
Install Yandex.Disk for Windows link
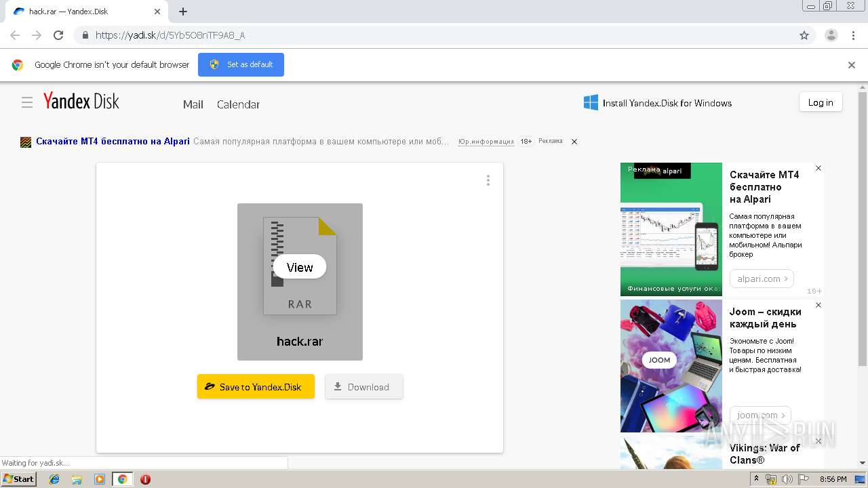658,103
